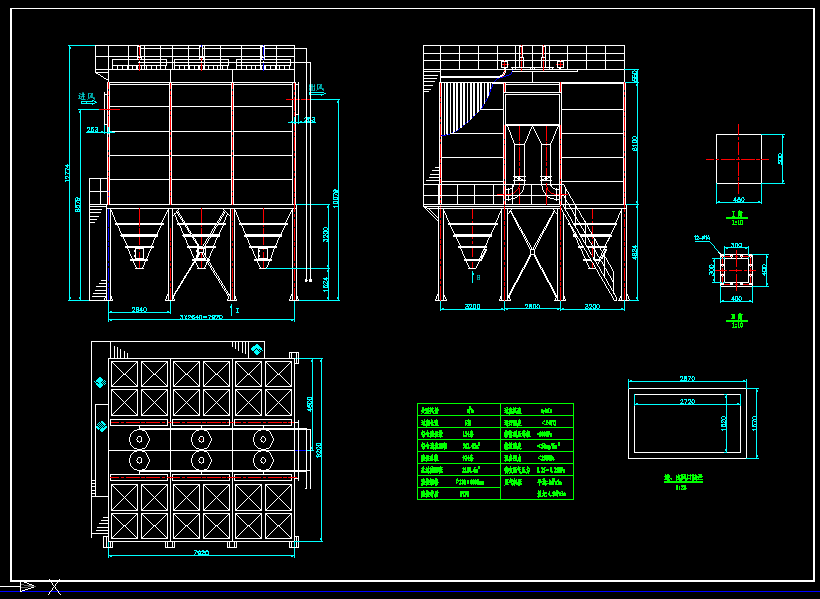Pick the bolt-hole leader note on the flange detail
The width and height of the screenshot is (820, 599).
pos(702,237)
